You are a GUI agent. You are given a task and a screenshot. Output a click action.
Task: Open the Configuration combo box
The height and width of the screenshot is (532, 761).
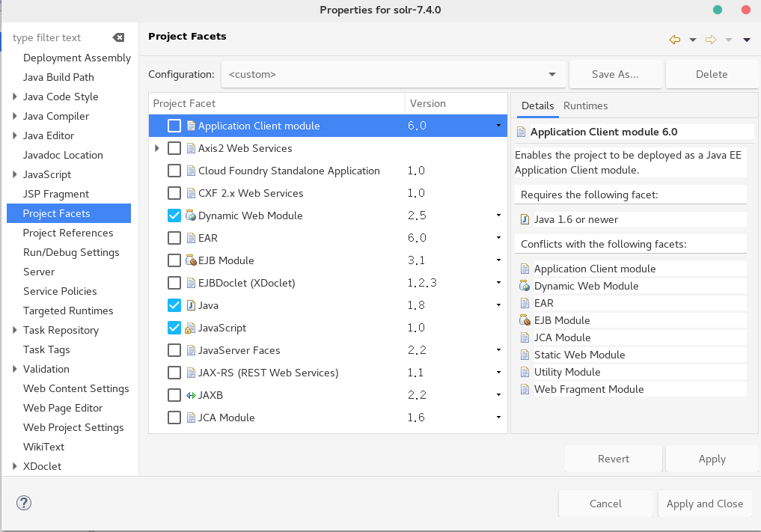click(394, 74)
